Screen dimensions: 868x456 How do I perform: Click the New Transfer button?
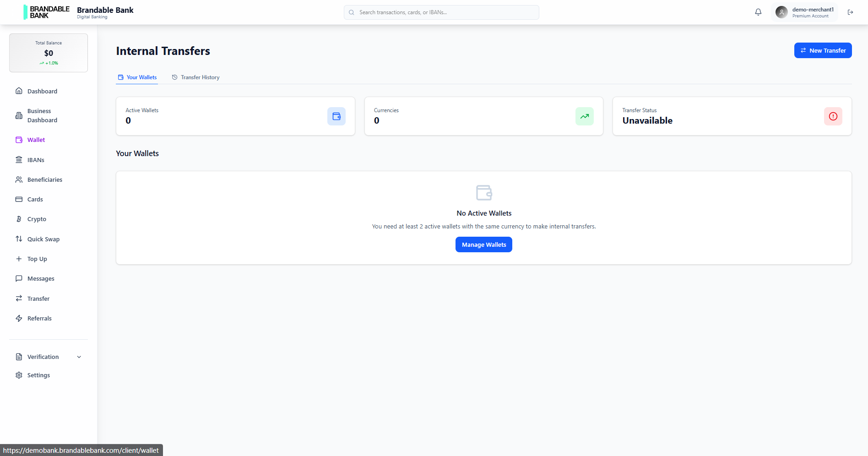pyautogui.click(x=823, y=50)
